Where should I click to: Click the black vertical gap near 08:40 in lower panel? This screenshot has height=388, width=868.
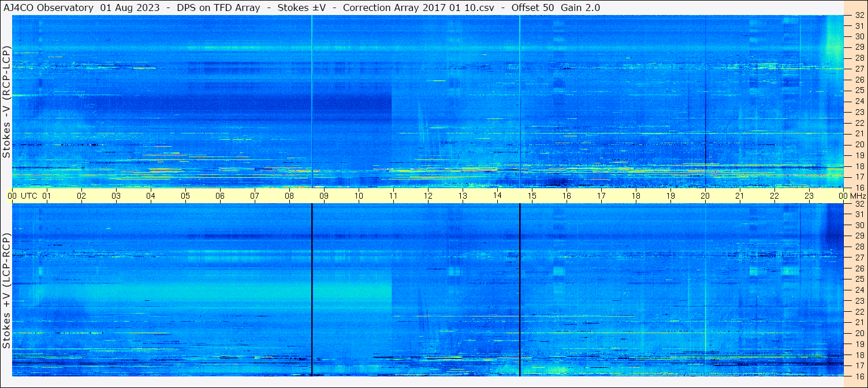point(312,290)
